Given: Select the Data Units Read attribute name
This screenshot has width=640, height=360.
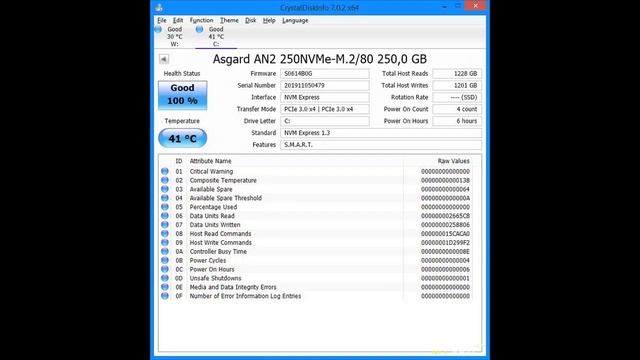Looking at the screenshot, I should 212,216.
